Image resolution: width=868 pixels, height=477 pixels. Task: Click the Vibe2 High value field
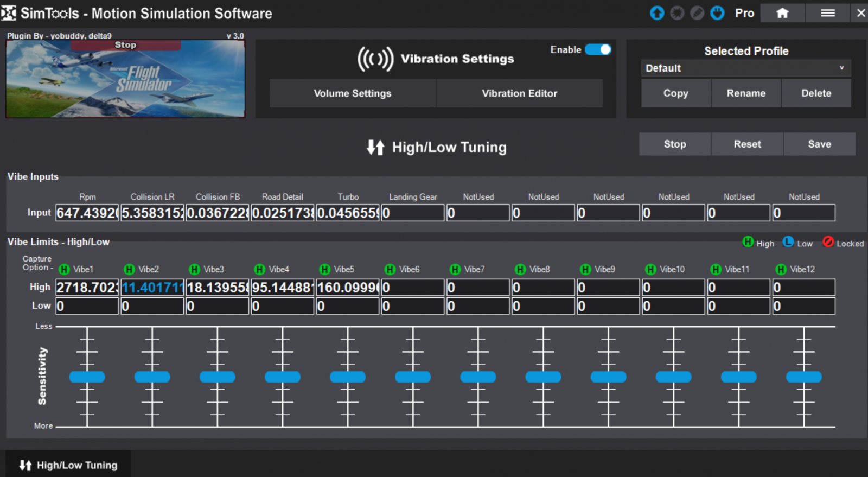click(x=152, y=288)
